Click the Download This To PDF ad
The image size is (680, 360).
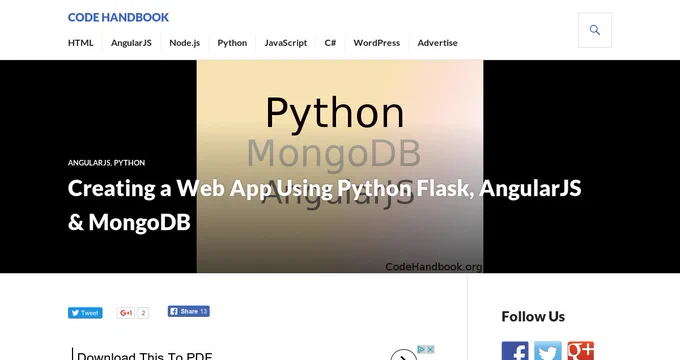click(x=144, y=356)
